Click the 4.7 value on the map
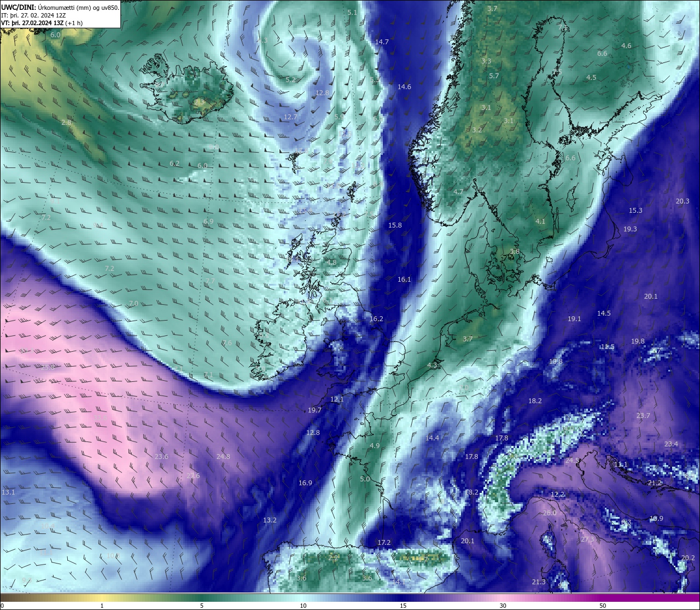 pyautogui.click(x=458, y=192)
